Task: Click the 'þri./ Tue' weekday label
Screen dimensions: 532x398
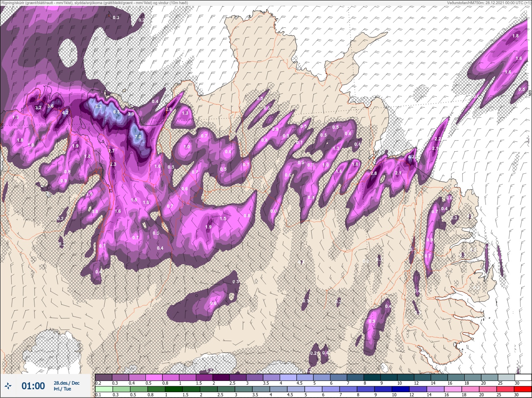Action: [62, 389]
